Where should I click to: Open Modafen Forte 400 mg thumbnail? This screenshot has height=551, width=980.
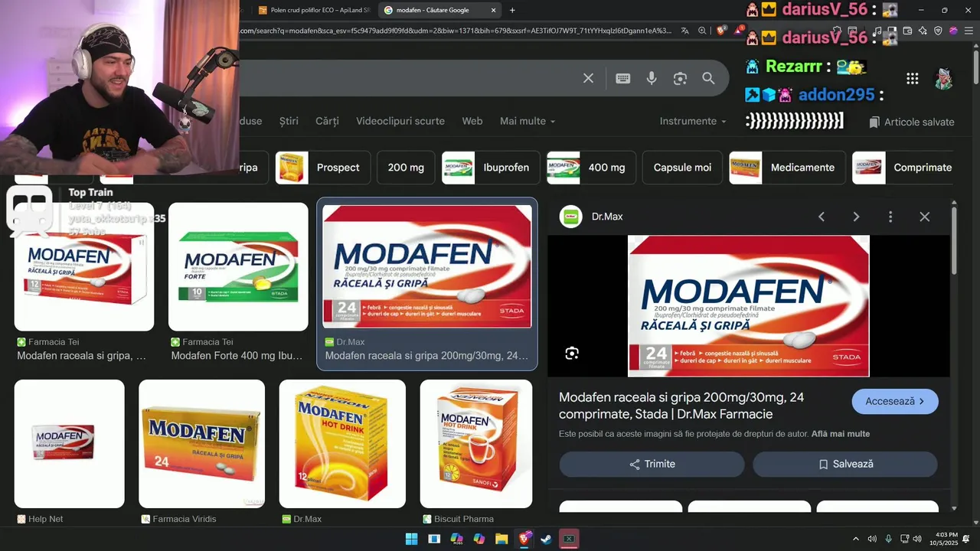238,266
